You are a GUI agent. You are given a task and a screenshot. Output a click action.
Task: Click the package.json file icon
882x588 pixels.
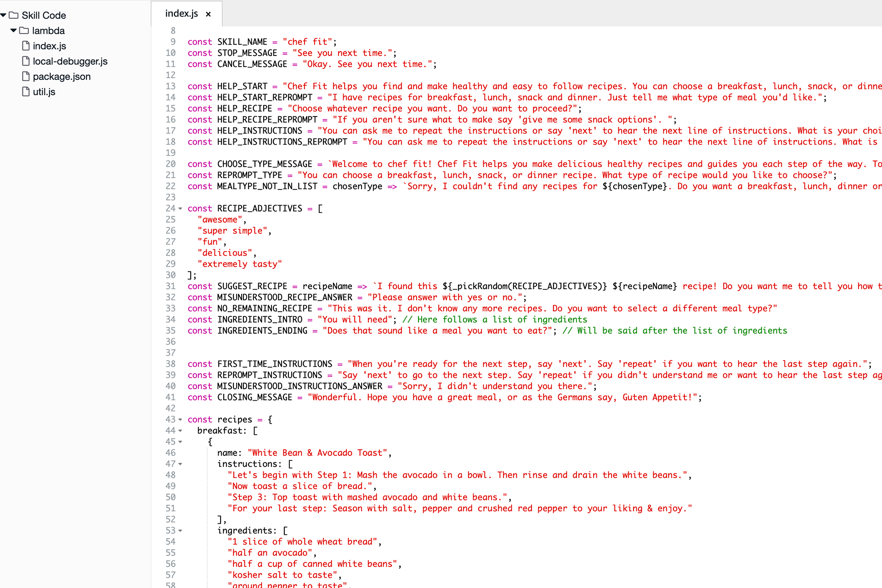click(x=26, y=76)
